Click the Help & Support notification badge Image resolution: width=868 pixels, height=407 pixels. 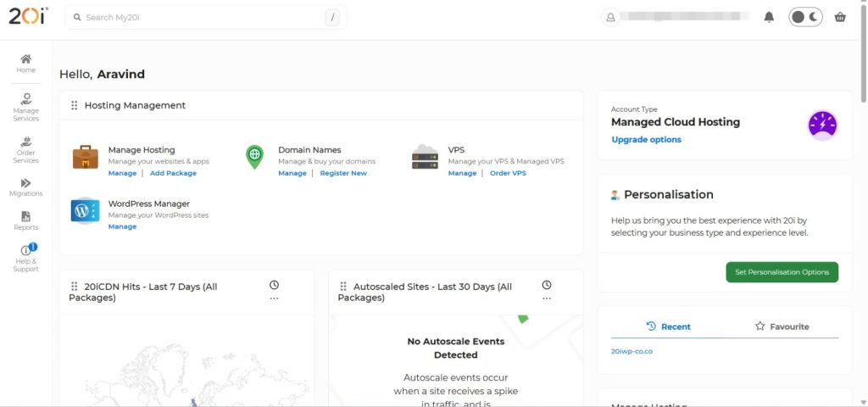pos(33,247)
